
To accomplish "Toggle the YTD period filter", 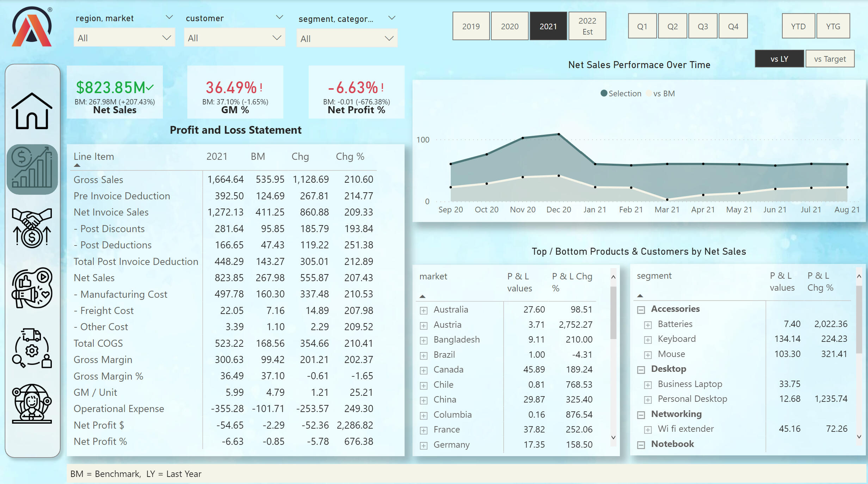I will click(798, 26).
